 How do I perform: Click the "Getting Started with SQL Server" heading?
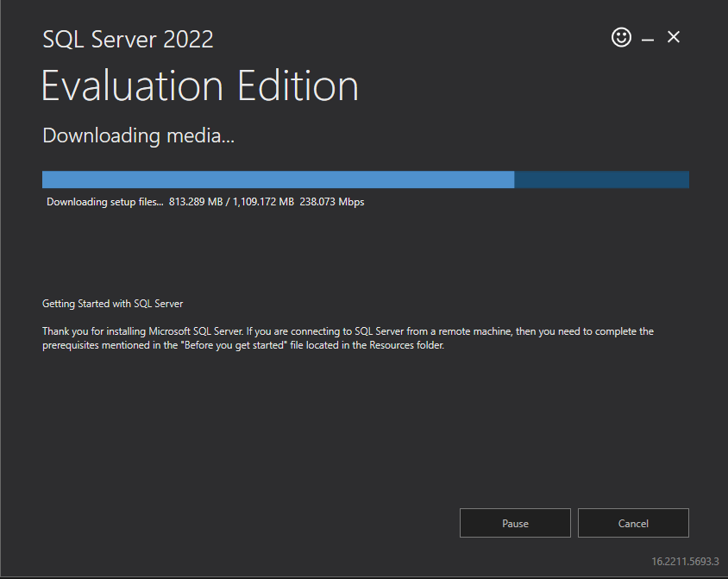tap(112, 304)
